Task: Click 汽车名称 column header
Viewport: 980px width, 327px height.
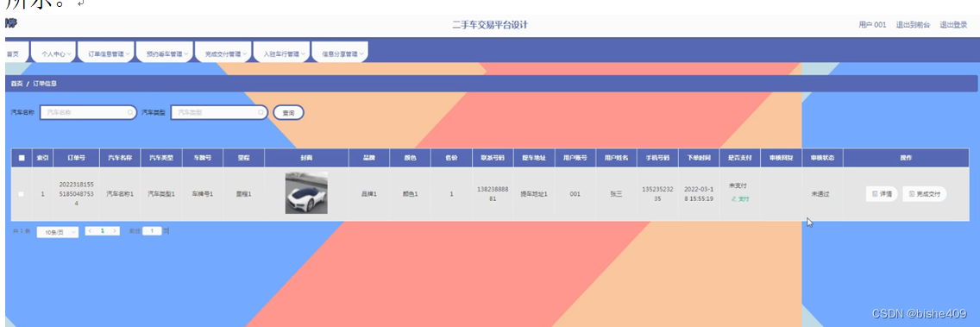Action: pyautogui.click(x=120, y=158)
